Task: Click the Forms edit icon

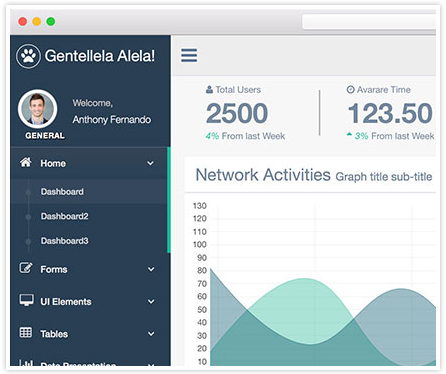Action: click(26, 268)
